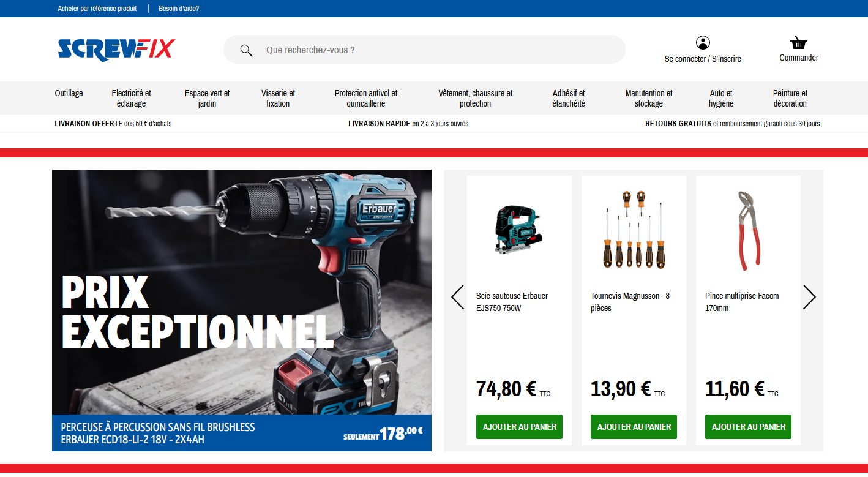
Task: Click the search magnifier icon
Action: [246, 50]
